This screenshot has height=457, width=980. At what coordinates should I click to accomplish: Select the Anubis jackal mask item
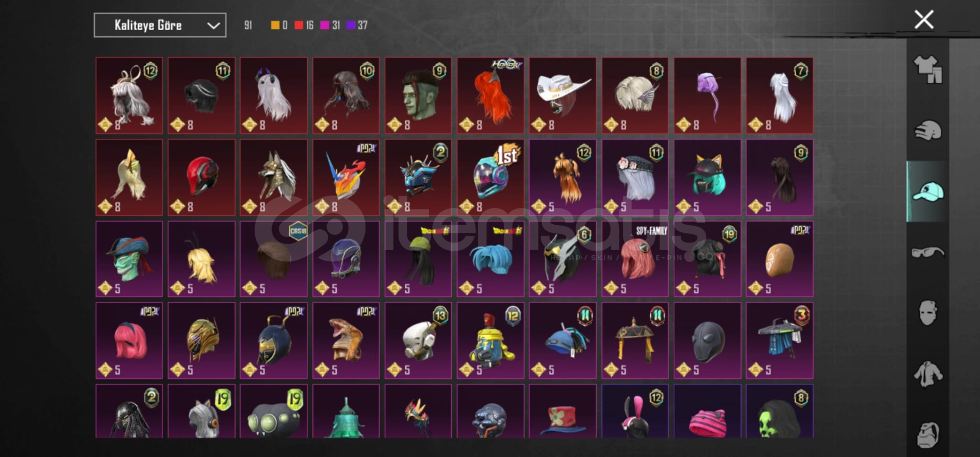[274, 177]
